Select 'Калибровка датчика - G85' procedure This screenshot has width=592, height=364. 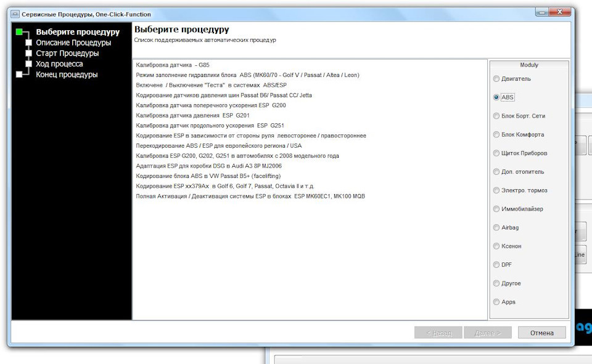click(x=173, y=65)
